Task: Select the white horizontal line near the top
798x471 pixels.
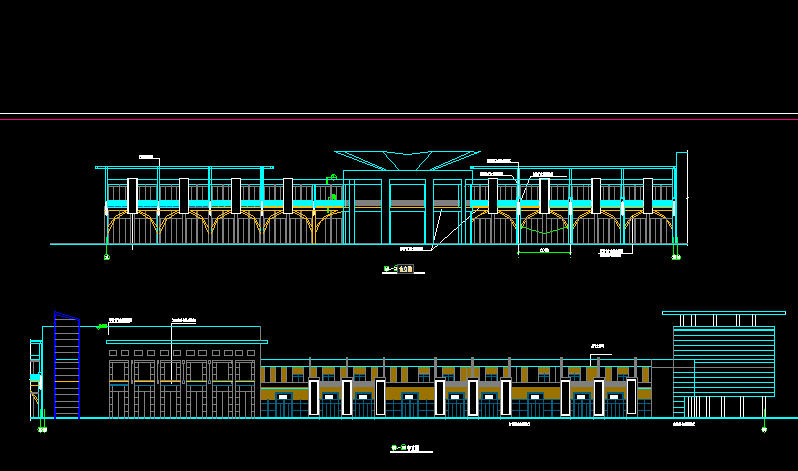Action: (399, 115)
